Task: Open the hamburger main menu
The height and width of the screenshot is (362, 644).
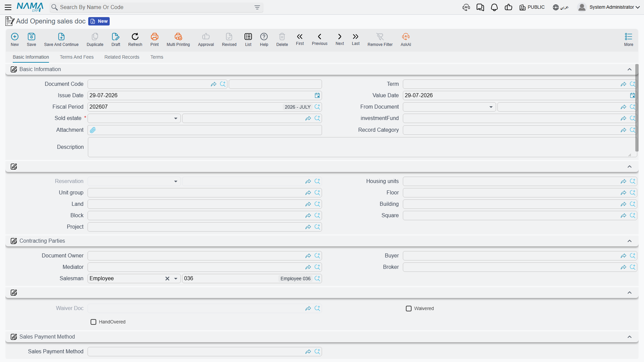Action: (x=8, y=7)
